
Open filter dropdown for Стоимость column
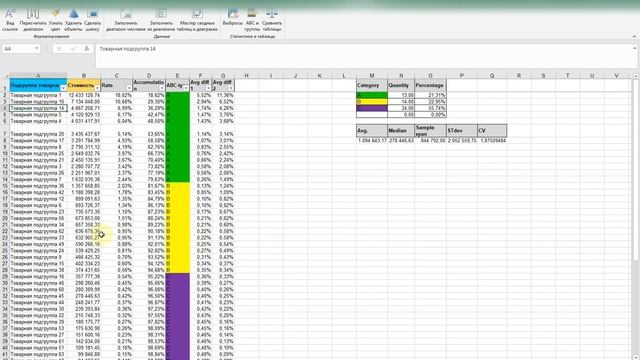pos(97,88)
